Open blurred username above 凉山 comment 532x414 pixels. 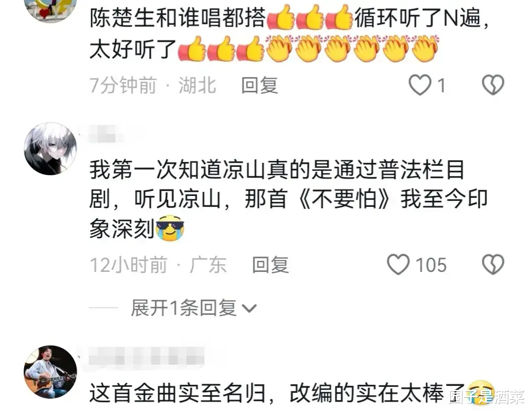point(106,134)
